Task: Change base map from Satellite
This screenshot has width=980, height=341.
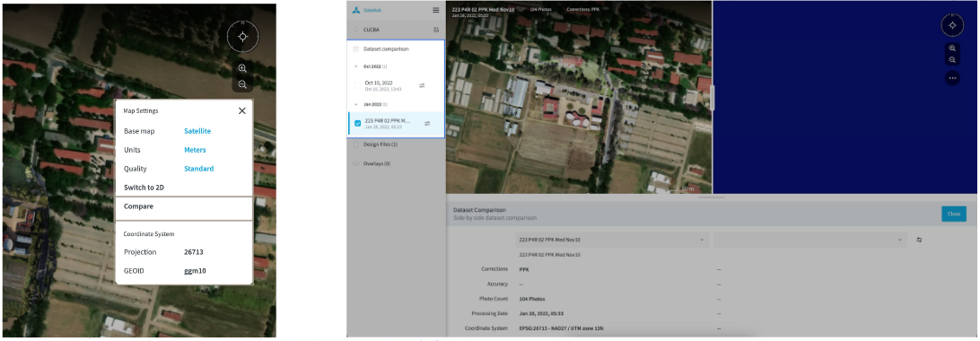Action: tap(197, 131)
